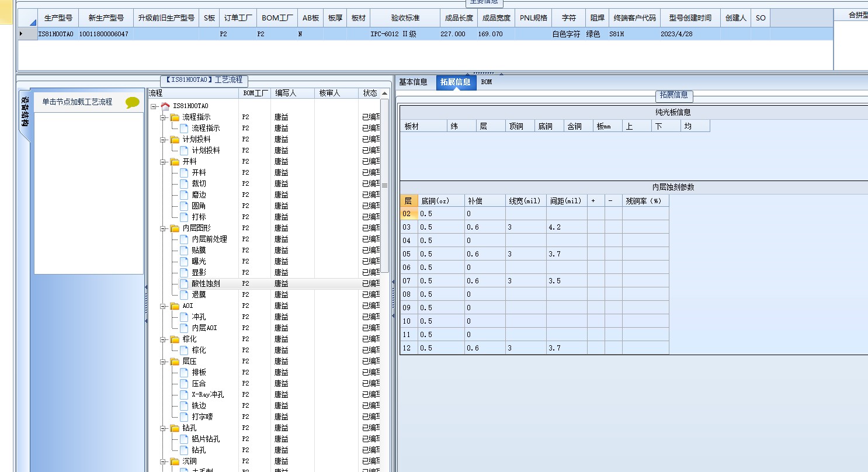Viewport: 868px width, 472px height.
Task: Click the 开料 folder icon
Action: point(175,161)
